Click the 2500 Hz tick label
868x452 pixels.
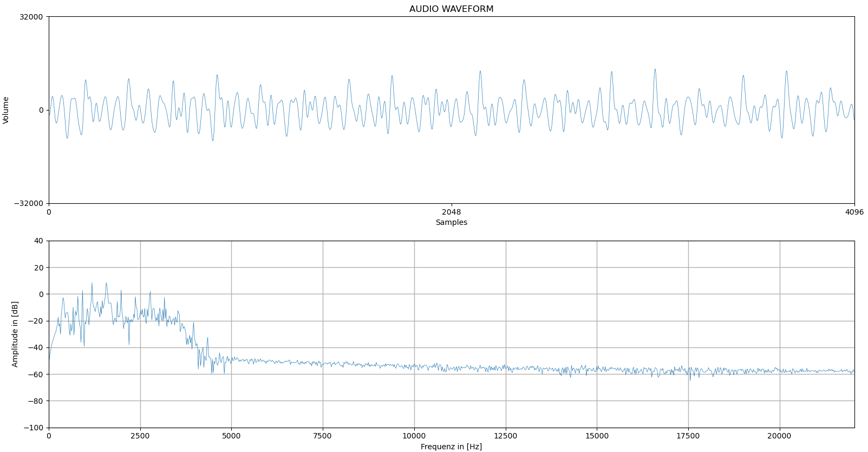(140, 436)
